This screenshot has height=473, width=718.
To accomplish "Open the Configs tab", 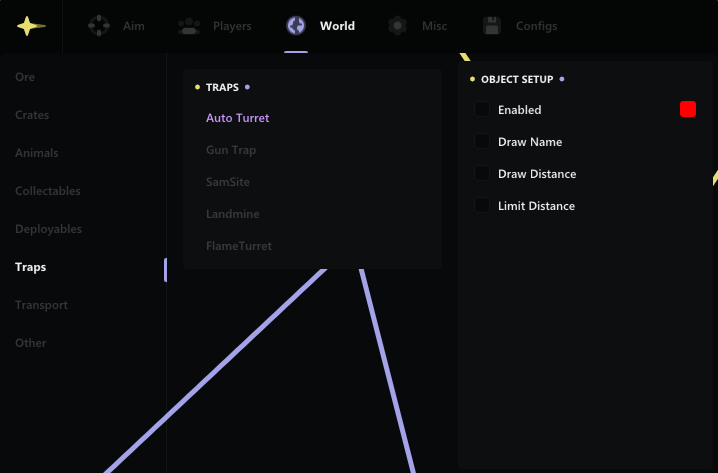I will [536, 26].
